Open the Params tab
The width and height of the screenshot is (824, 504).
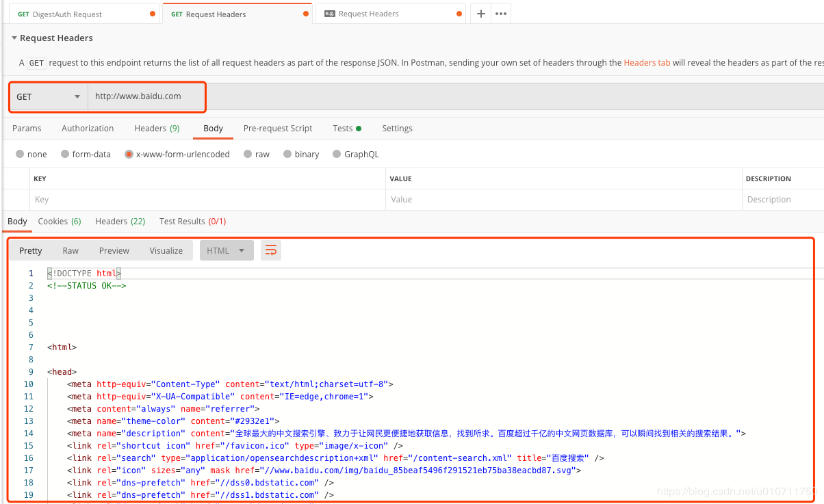(x=27, y=128)
